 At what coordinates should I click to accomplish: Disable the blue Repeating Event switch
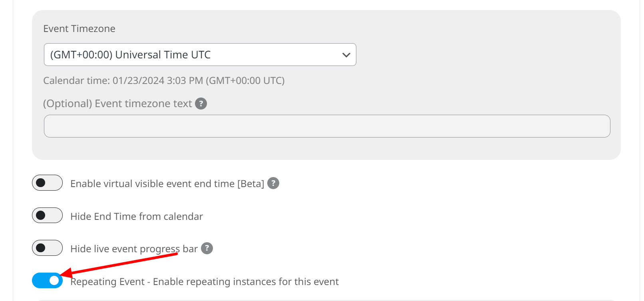(48, 281)
